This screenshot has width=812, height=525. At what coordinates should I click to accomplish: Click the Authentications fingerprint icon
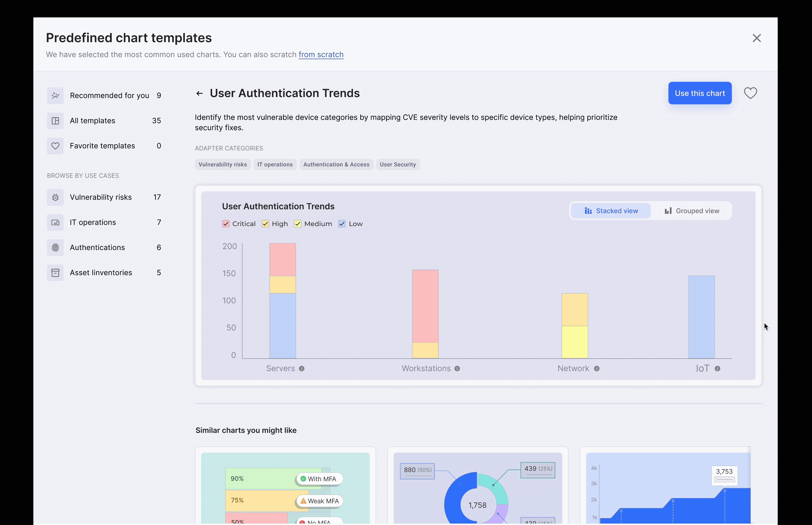point(55,248)
